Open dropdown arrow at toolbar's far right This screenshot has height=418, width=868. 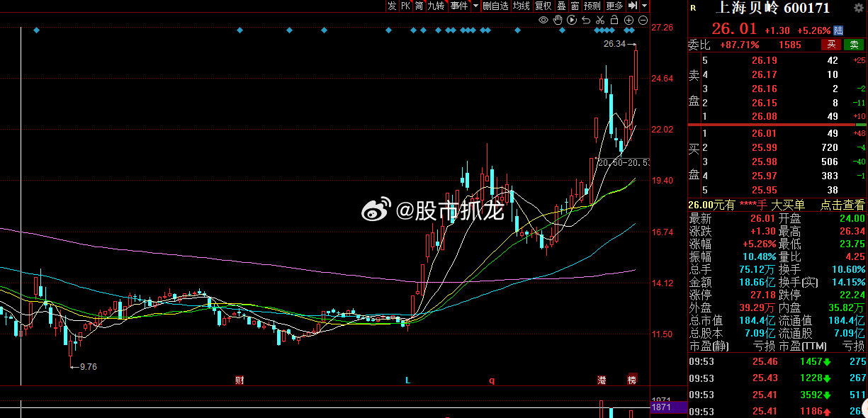tap(644, 6)
